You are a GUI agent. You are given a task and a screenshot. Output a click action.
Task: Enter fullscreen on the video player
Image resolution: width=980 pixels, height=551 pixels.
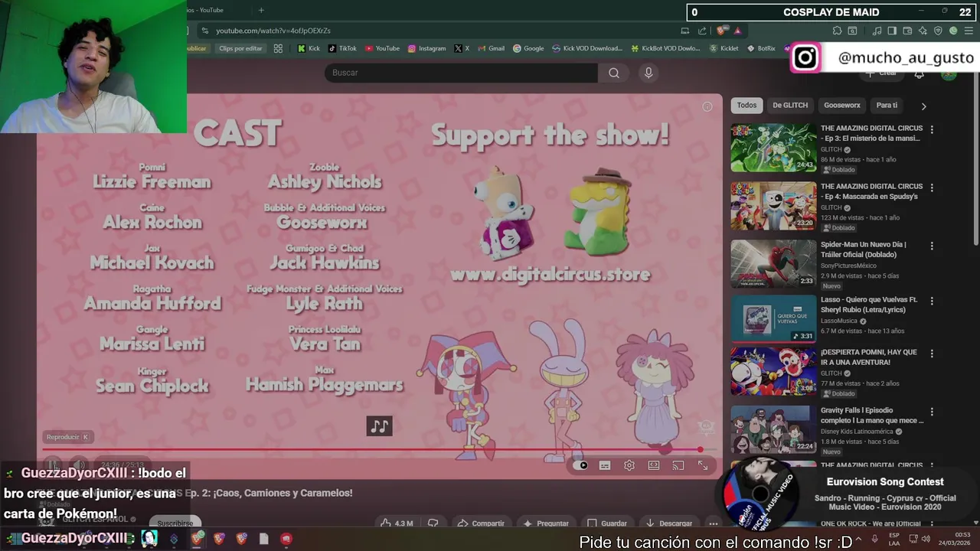(x=703, y=465)
